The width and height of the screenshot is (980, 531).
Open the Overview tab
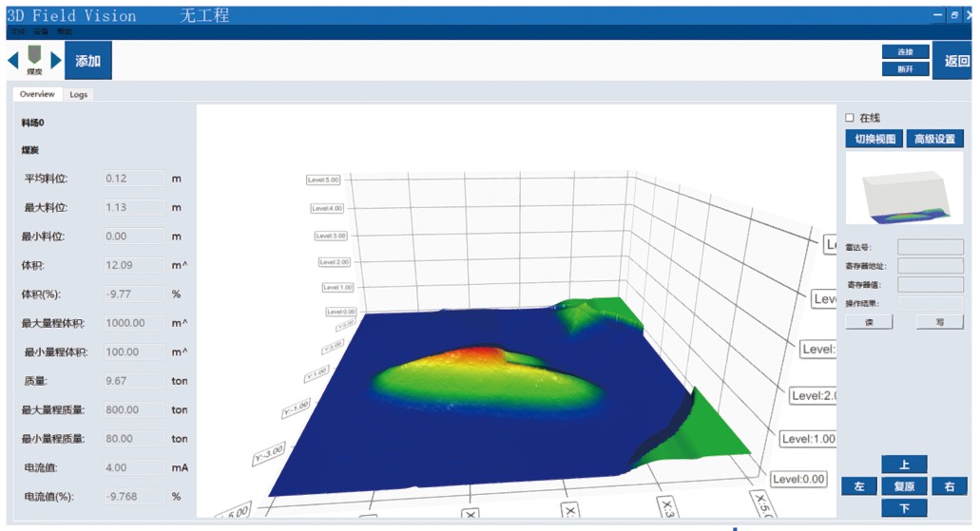(x=37, y=95)
